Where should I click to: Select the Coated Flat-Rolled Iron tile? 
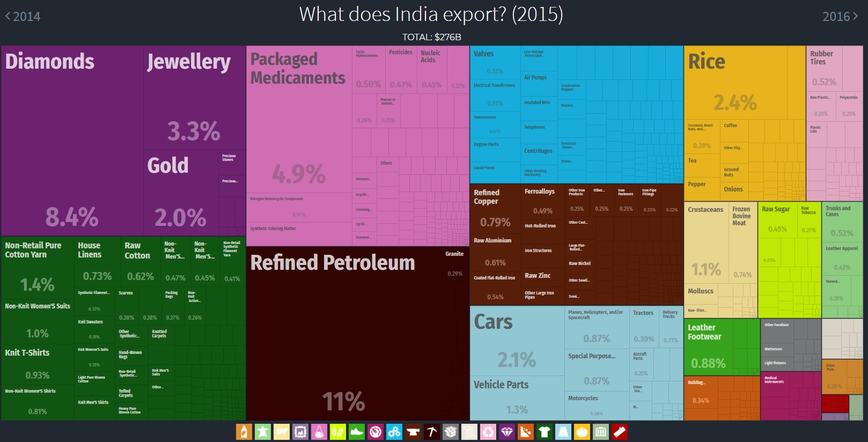[x=495, y=288]
